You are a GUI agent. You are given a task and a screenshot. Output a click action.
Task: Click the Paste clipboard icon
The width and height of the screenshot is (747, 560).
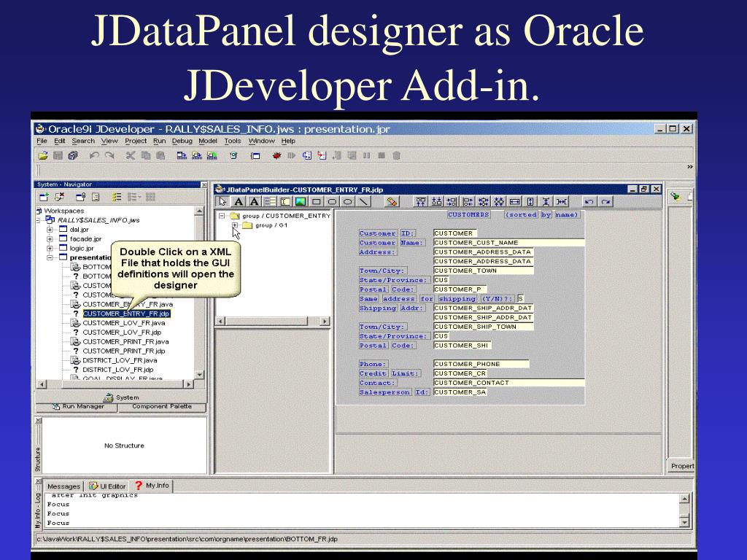[160, 155]
